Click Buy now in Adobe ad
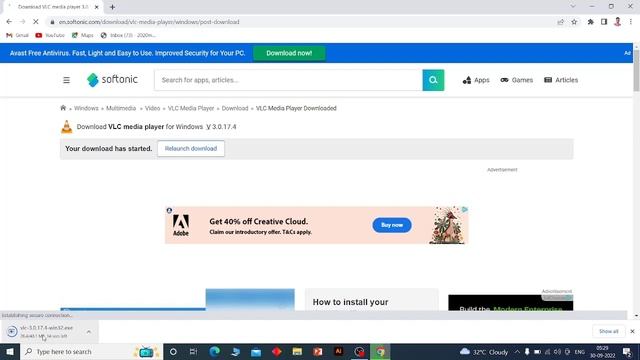The image size is (640, 360). [x=391, y=225]
